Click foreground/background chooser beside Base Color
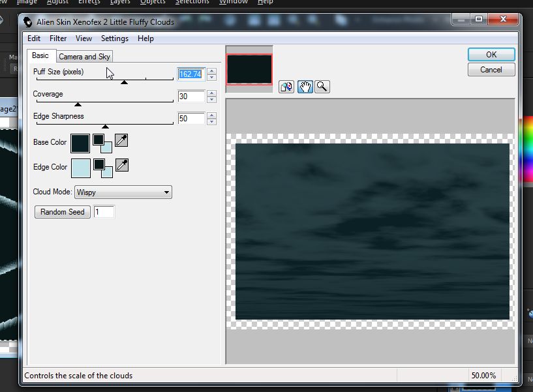This screenshot has width=533, height=392. 102,143
